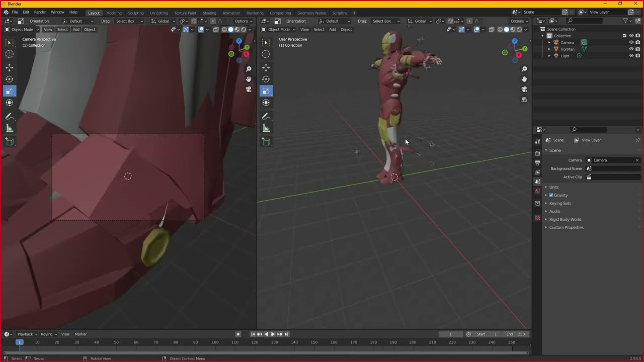Expand the Camera item in outliner

point(549,42)
